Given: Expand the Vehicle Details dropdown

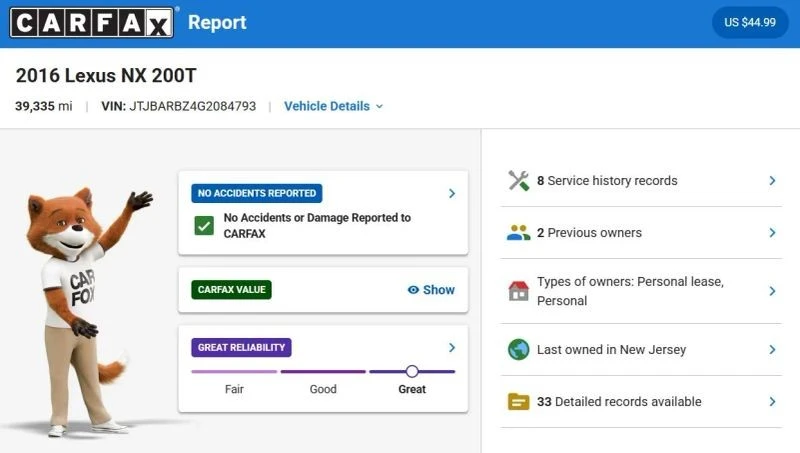Looking at the screenshot, I should pos(333,106).
